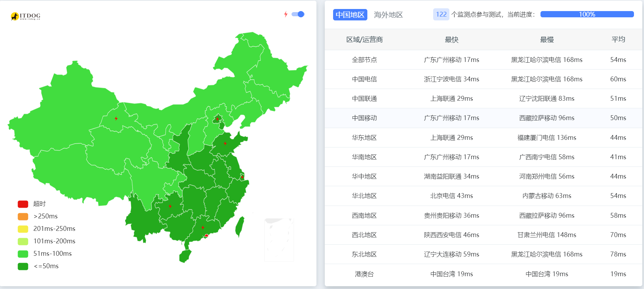644x289 pixels.
Task: Click the lightning marker on Beijing
Action: 217,119
